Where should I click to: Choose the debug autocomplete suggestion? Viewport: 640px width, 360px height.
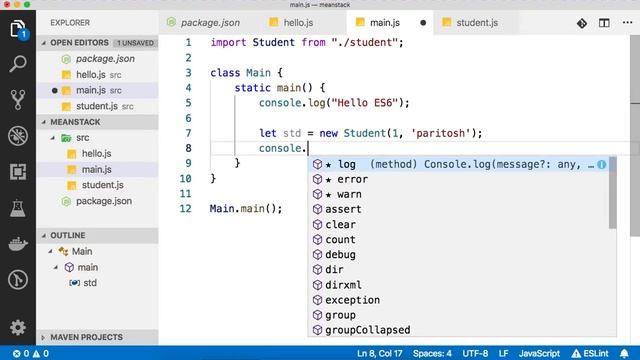459,255
